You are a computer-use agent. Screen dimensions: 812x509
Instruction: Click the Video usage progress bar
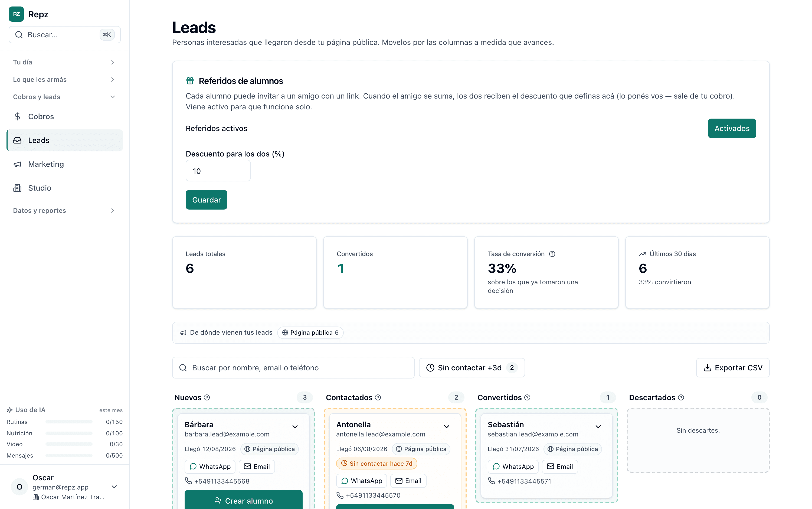69,444
